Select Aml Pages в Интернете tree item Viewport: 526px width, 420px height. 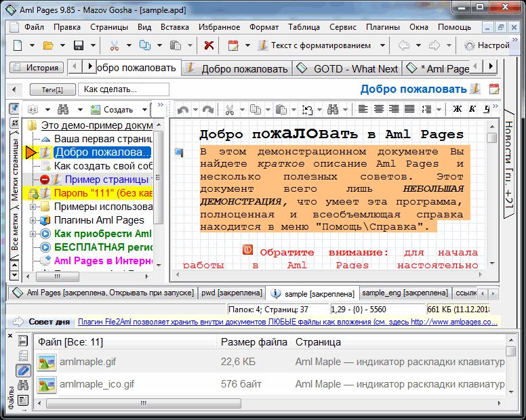pos(103,261)
